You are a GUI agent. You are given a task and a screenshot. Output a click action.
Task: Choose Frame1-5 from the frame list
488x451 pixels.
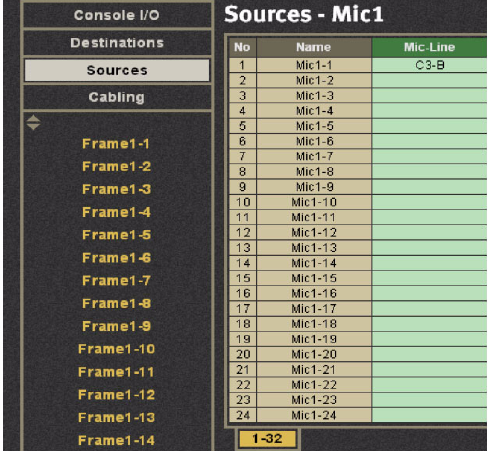[x=117, y=235]
